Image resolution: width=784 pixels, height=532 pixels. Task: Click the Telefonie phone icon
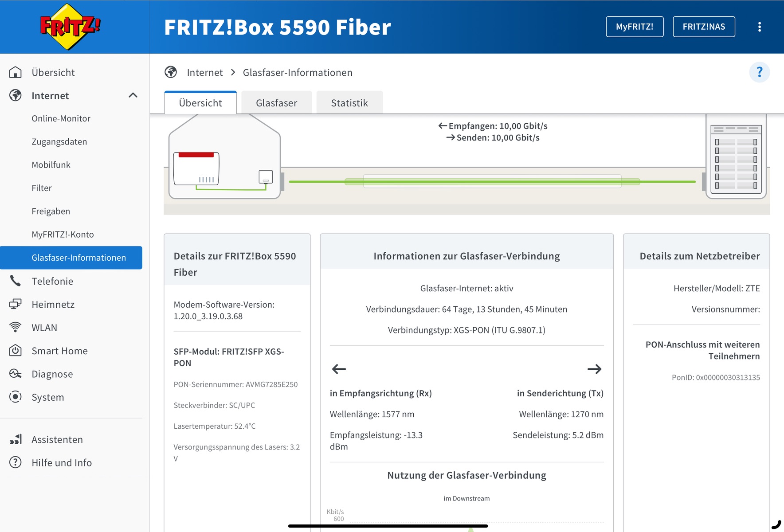[16, 281]
